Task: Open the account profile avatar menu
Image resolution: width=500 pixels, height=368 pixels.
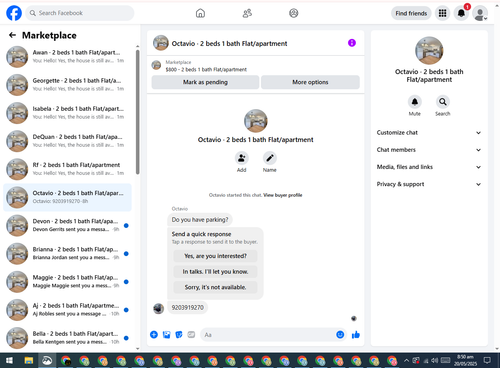Action: coord(480,14)
